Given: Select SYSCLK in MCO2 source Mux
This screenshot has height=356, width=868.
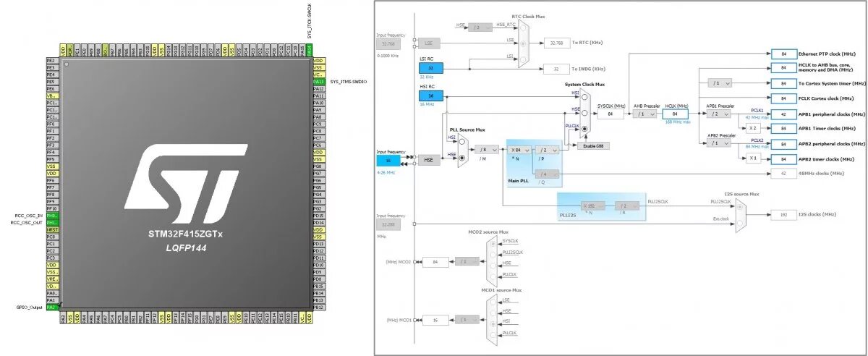Looking at the screenshot, I should 494,244.
